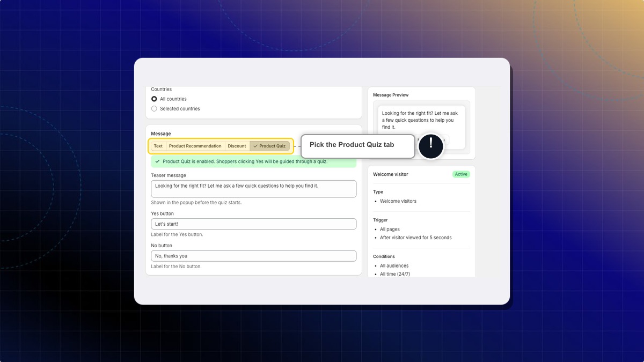Image resolution: width=644 pixels, height=362 pixels.
Task: Click 'Label for the No button.' hint
Action: pos(177,267)
